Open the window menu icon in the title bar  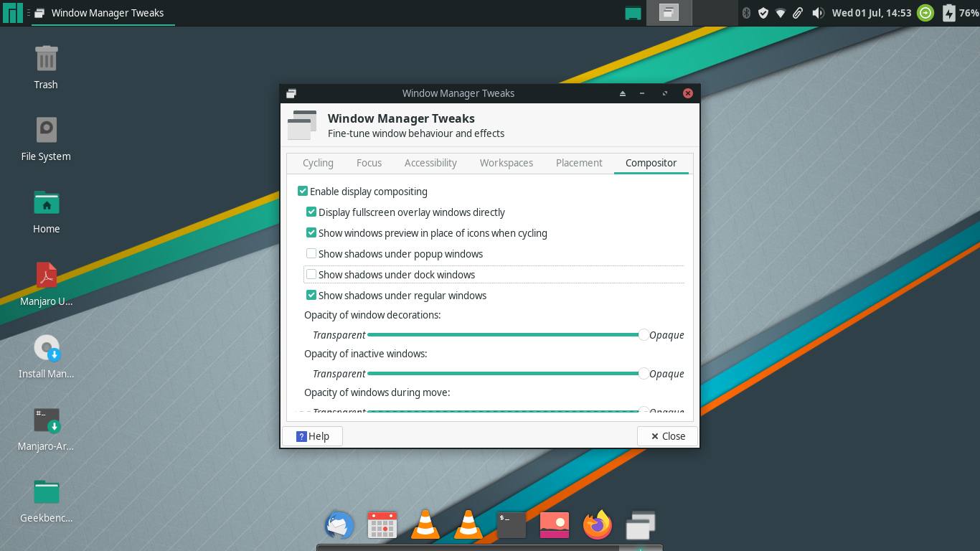[291, 93]
